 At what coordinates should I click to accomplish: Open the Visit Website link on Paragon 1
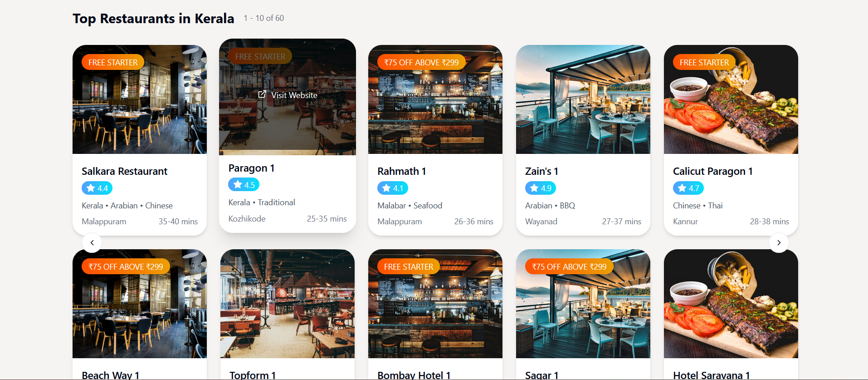tap(288, 95)
